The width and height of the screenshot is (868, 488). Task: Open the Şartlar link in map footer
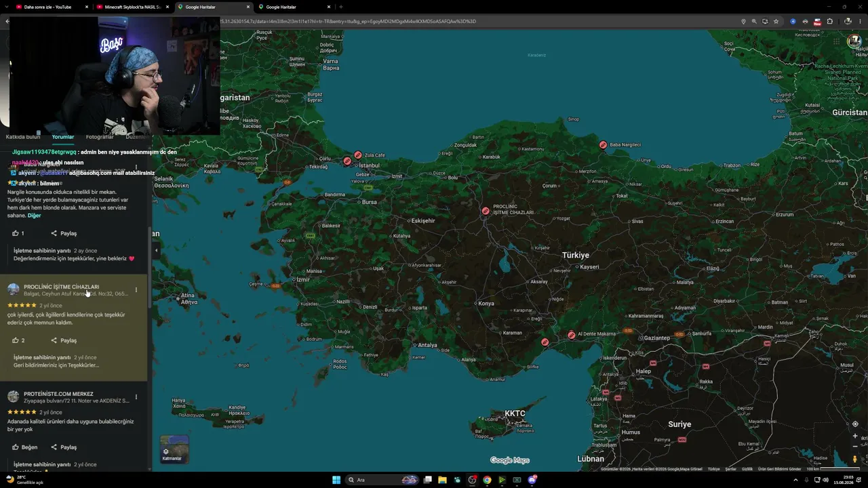pos(731,469)
